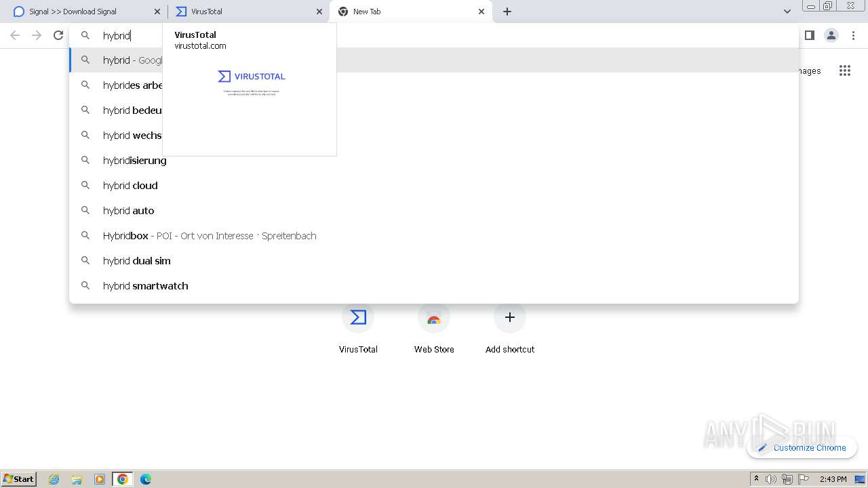This screenshot has height=488, width=868.
Task: Select the 'hybrid - Google' suggestion
Action: (434, 60)
